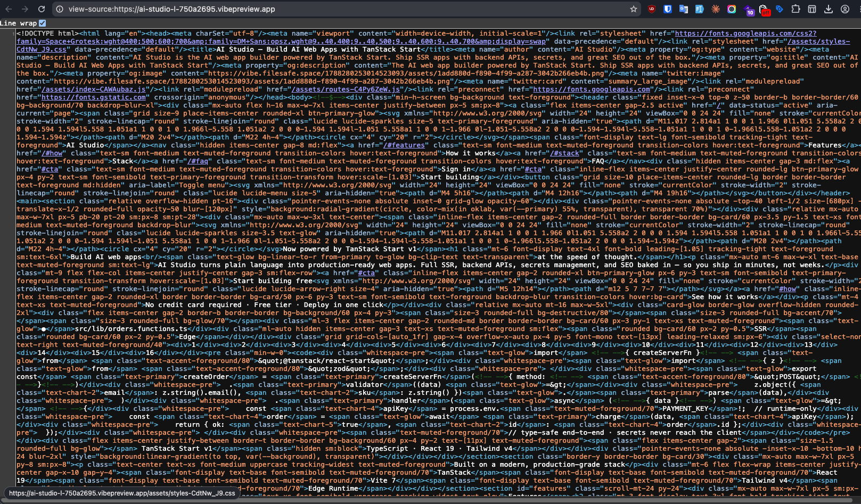Reload the view-source page
Screen dimensions: 861x504
pyautogui.click(x=42, y=9)
